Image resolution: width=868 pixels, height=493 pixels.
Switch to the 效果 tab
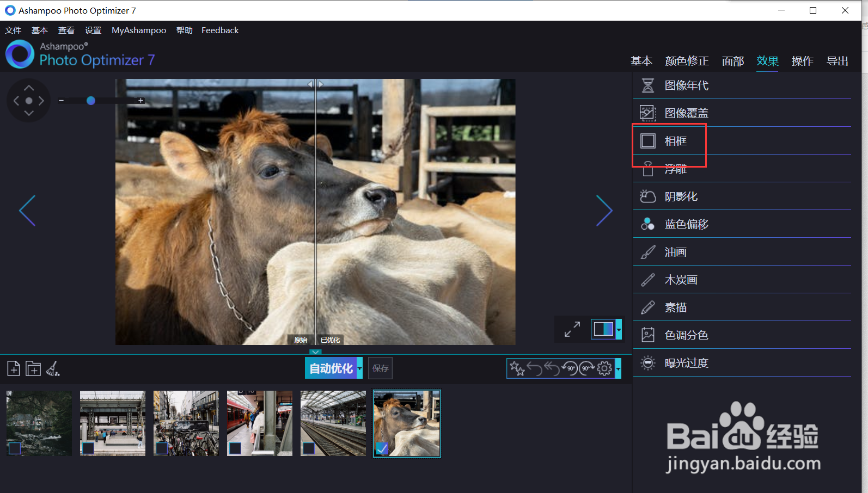[x=768, y=61]
